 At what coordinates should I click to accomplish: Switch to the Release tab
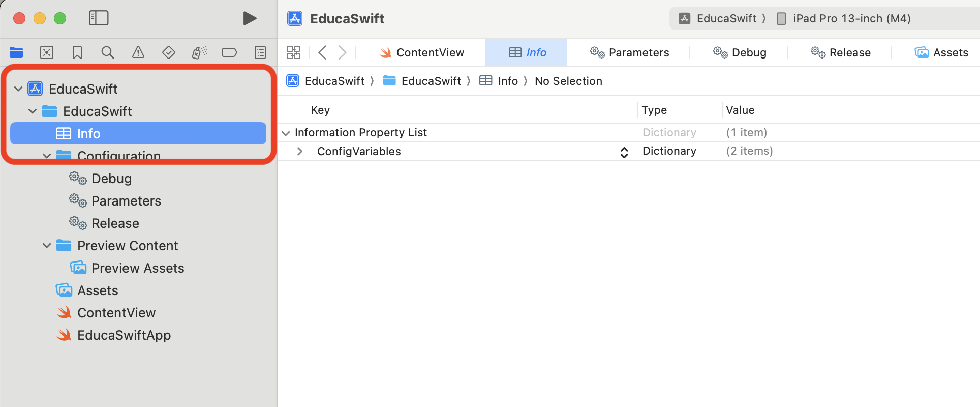(840, 52)
